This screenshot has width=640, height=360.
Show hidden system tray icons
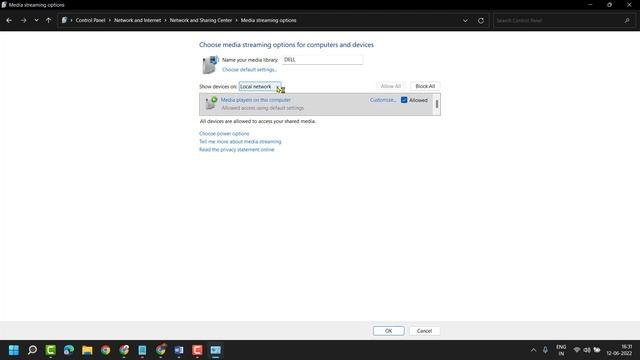533,350
